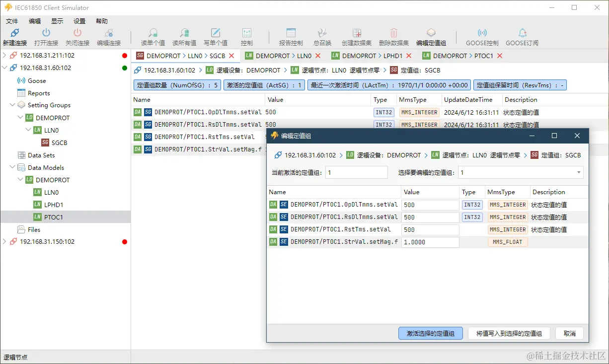Click the 读单个值 toolbar icon
609x364 pixels.
tap(153, 33)
